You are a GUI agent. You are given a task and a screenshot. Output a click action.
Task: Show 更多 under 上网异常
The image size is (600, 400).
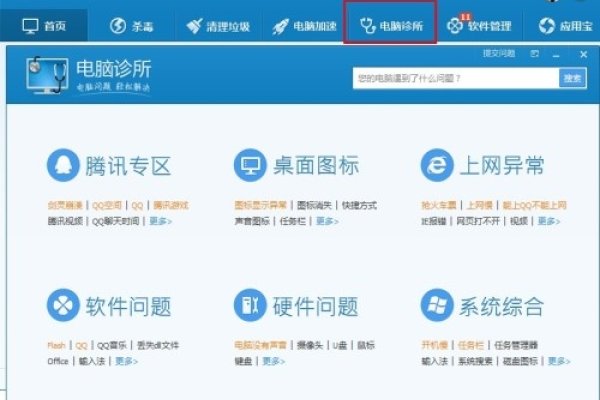[x=549, y=221]
